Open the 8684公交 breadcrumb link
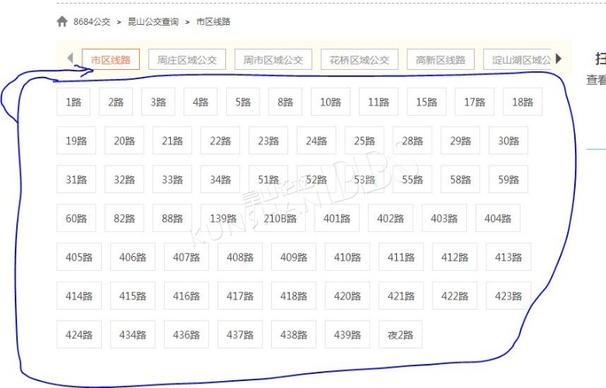Screen dimensions: 606x388 coord(92,22)
